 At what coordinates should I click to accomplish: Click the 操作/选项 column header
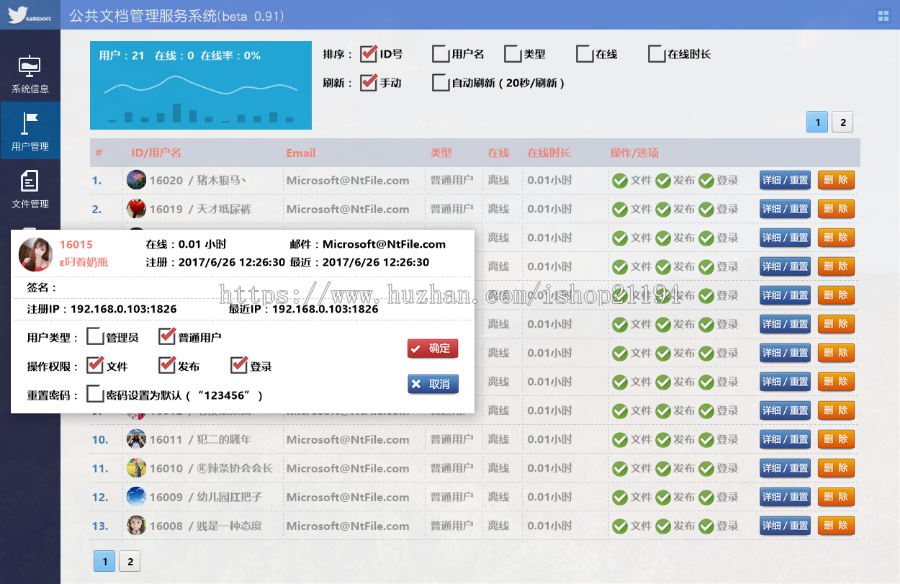click(x=634, y=153)
